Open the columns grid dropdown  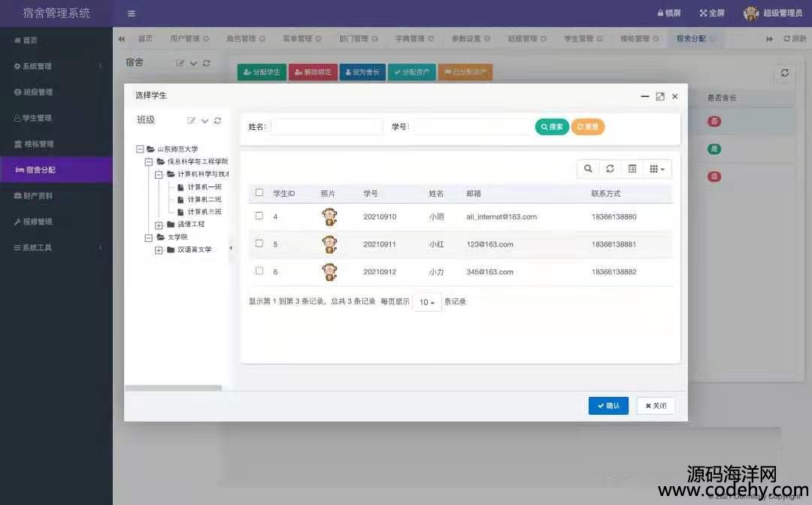[x=657, y=168]
